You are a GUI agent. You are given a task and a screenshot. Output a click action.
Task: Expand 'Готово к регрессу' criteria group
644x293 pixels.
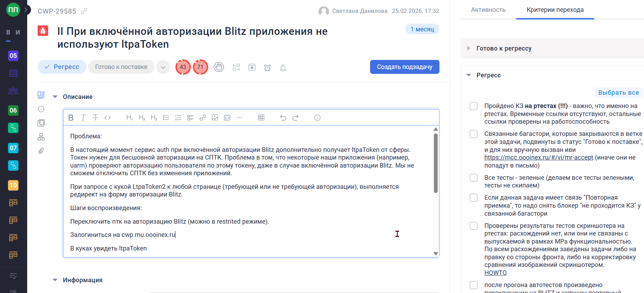469,48
